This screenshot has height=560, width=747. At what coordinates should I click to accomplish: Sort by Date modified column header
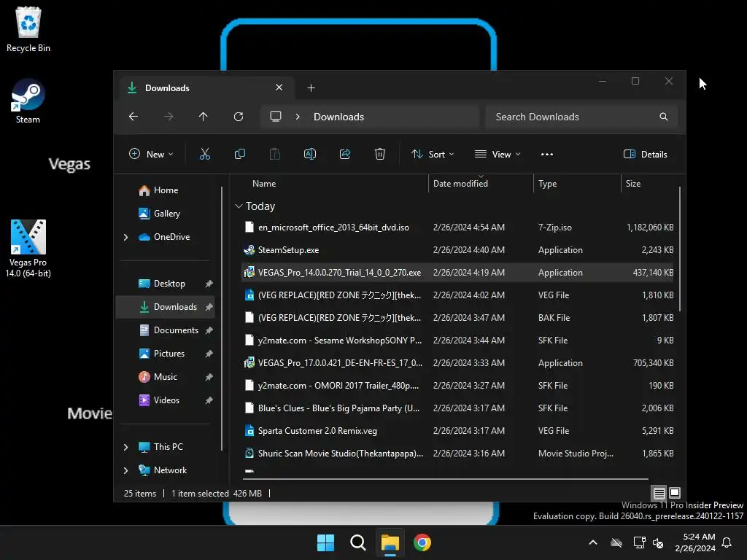click(460, 183)
